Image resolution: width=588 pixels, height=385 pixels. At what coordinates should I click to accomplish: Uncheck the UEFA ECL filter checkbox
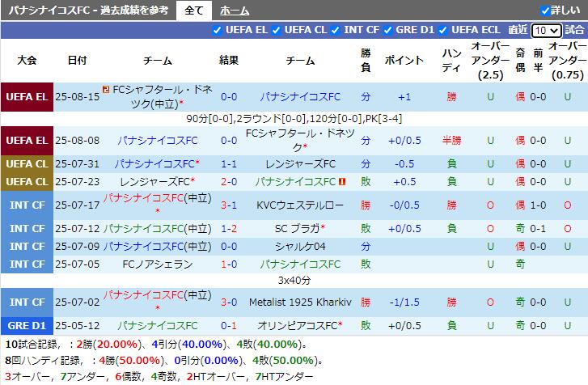click(442, 30)
